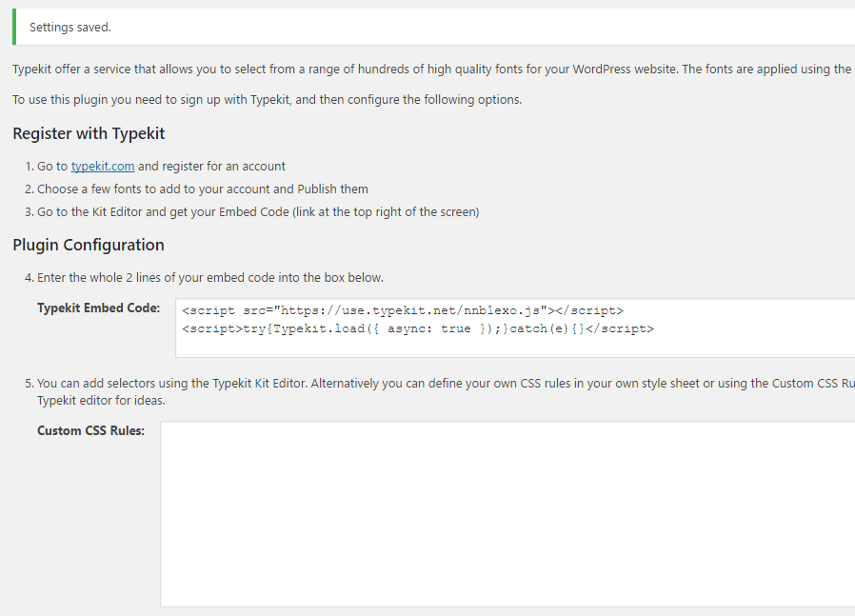Click the Typekit.load script line
Viewport: 855px width, 616px height.
(418, 328)
